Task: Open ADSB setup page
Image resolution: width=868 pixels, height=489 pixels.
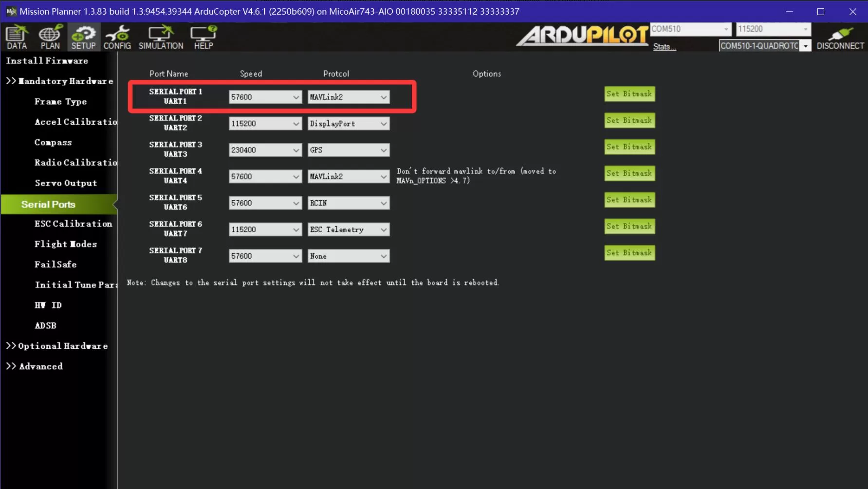Action: tap(45, 326)
